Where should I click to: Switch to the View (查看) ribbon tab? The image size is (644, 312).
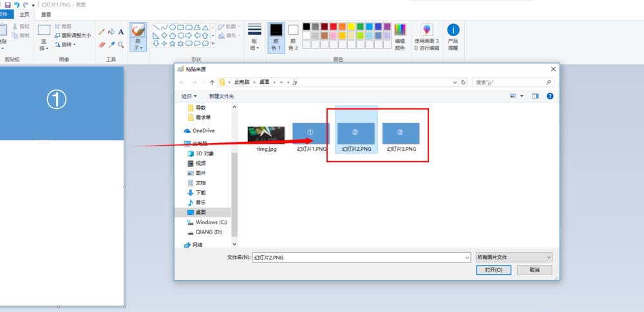coord(46,14)
